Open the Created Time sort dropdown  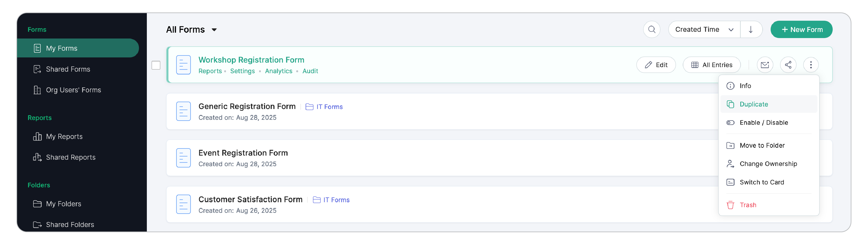pyautogui.click(x=704, y=29)
